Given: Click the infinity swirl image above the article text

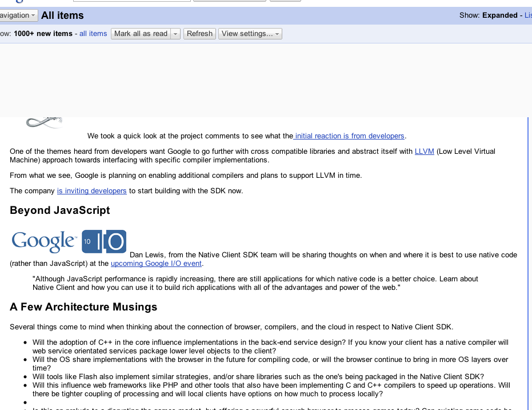Looking at the screenshot, I should (45, 122).
